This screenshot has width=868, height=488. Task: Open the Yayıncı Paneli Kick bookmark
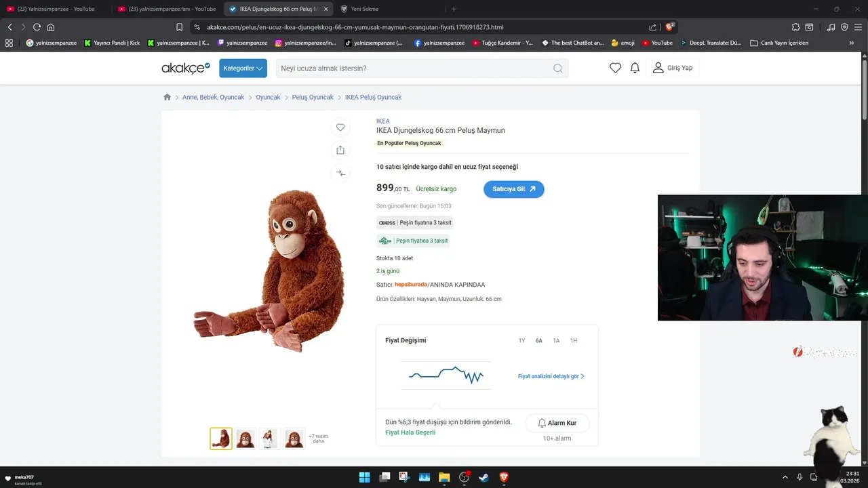click(112, 43)
